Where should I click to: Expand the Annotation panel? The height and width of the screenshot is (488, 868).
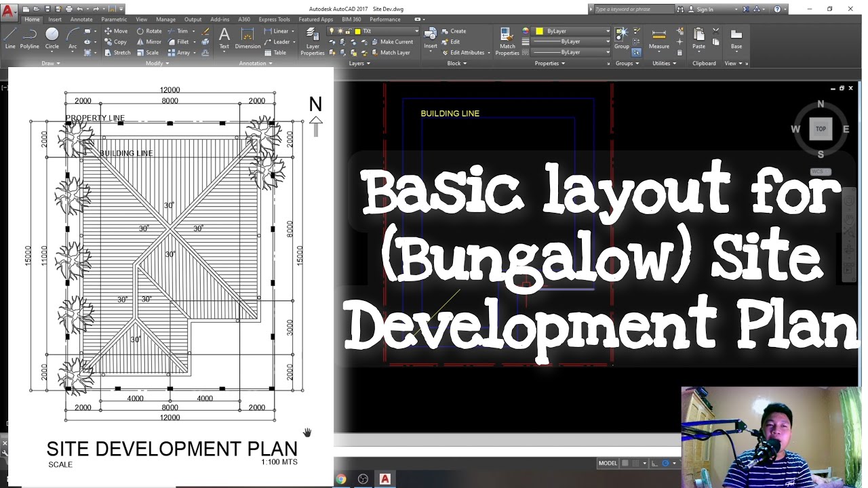256,64
